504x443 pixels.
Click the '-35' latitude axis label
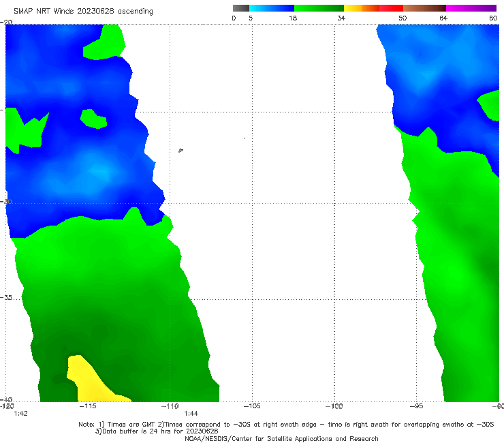tap(6, 298)
